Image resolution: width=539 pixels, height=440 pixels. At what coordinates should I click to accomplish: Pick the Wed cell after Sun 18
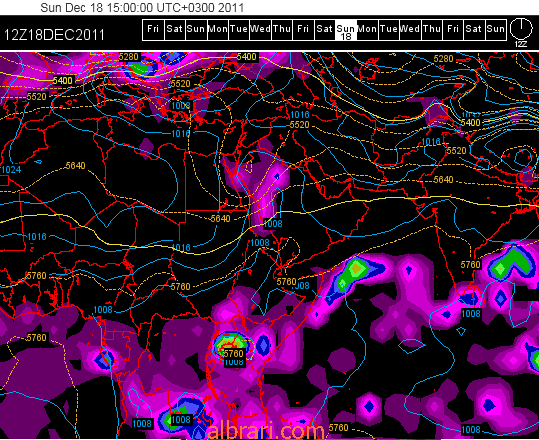[x=410, y=30]
